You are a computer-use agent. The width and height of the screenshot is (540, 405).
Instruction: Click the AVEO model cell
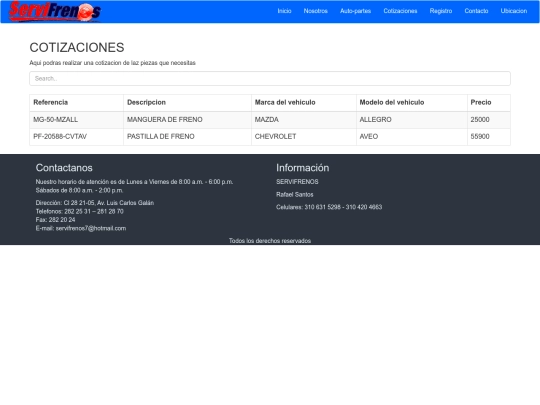(412, 137)
